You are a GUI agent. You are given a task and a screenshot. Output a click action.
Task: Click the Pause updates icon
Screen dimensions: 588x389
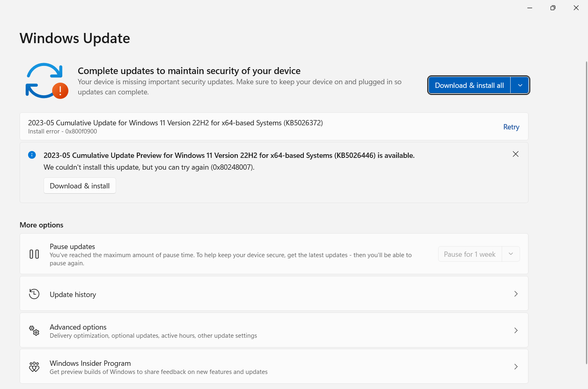tap(34, 254)
